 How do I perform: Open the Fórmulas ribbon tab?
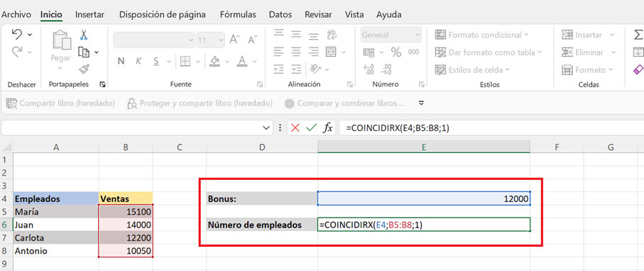click(x=238, y=14)
